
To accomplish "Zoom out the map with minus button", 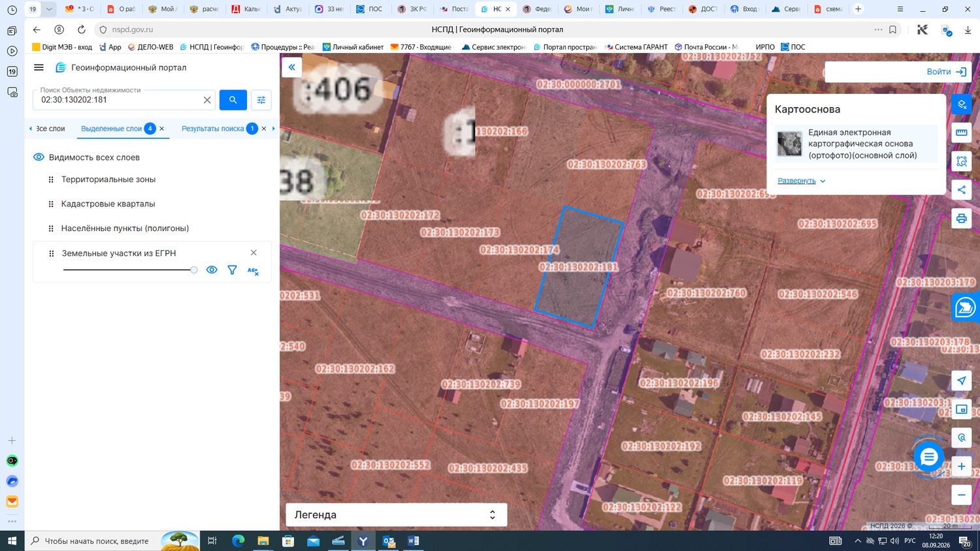I will click(962, 495).
